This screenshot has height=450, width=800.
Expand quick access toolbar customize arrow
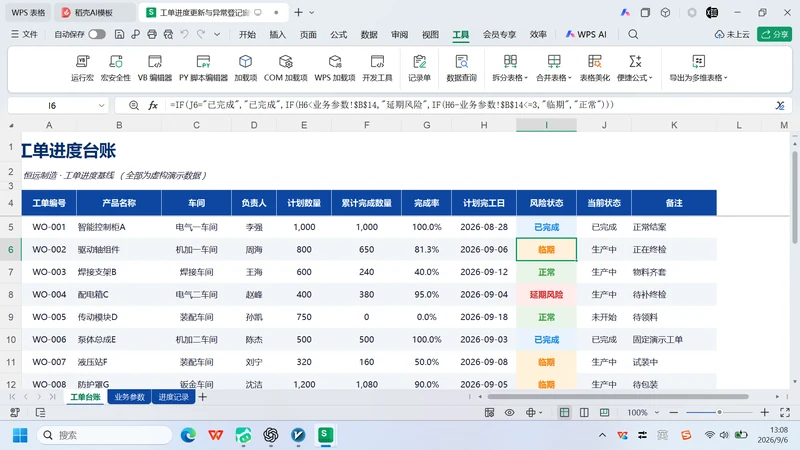pyautogui.click(x=217, y=34)
